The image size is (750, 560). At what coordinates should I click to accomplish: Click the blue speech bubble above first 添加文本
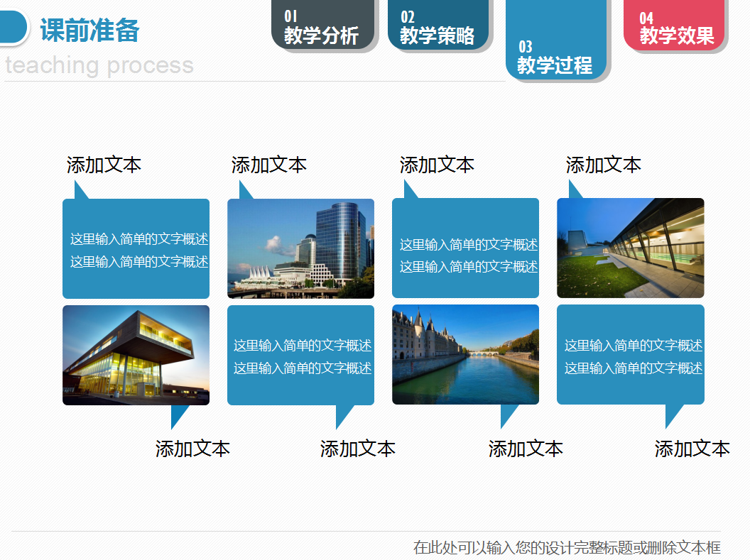136,248
